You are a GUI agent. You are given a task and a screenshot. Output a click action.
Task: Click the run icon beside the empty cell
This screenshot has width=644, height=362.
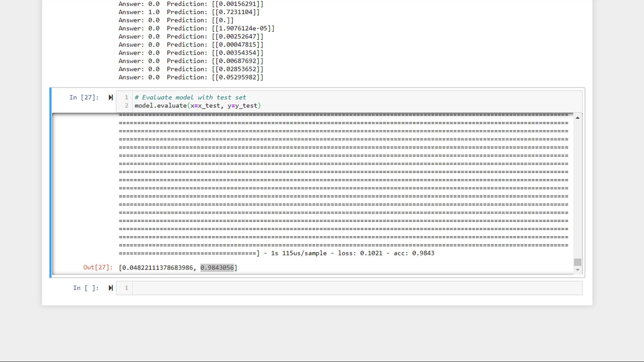click(x=111, y=288)
